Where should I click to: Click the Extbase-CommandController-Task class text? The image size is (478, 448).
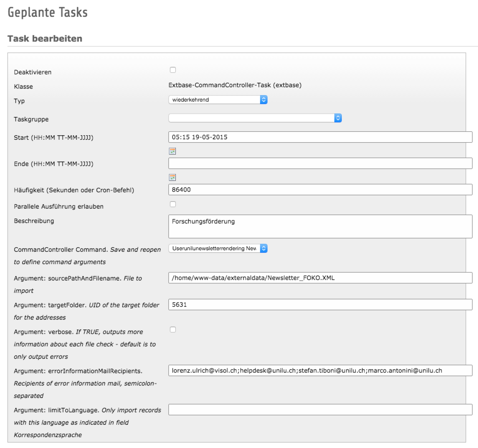click(235, 85)
